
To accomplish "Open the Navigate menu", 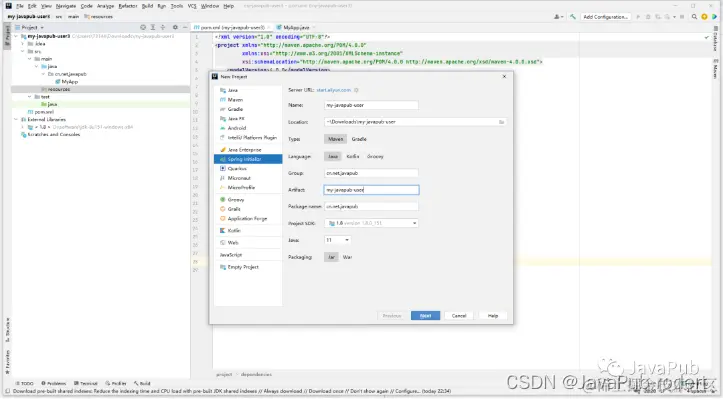I will click(66, 6).
